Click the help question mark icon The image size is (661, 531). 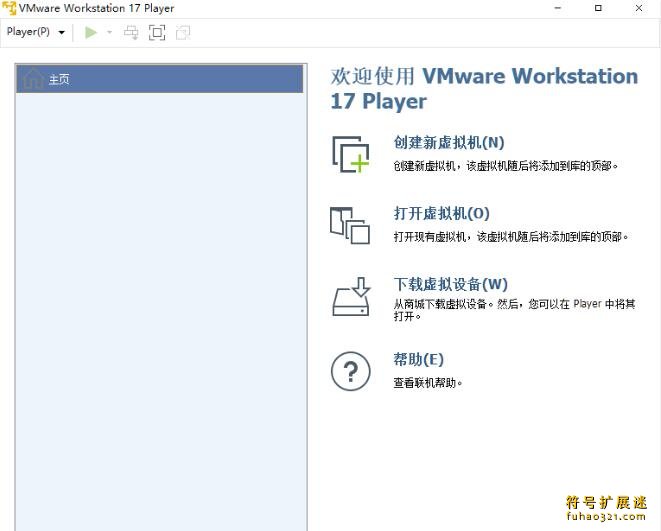click(x=351, y=371)
